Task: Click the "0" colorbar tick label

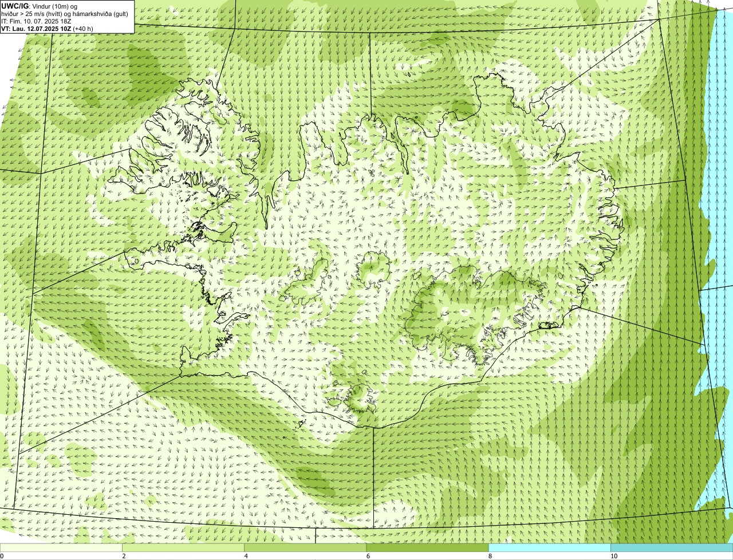Action: [2, 556]
